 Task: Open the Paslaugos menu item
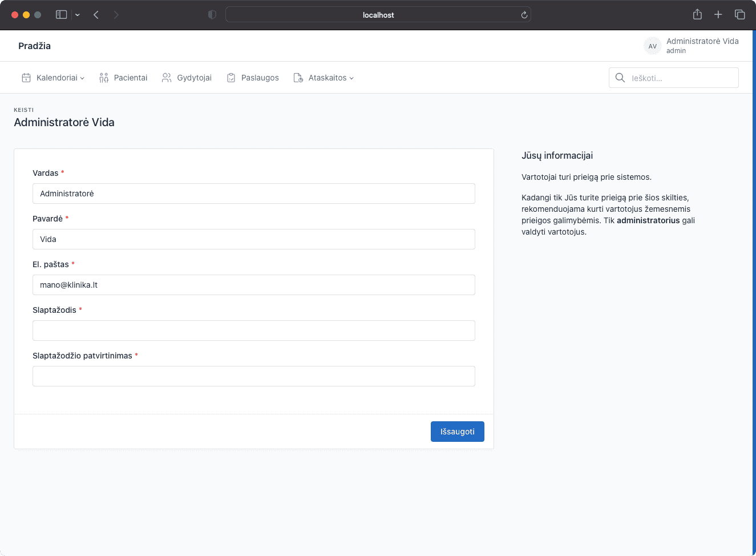pyautogui.click(x=260, y=78)
